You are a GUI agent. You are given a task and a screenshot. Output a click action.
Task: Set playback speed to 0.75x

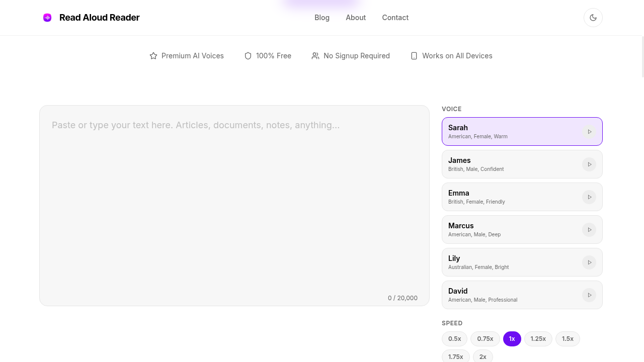pos(486,339)
